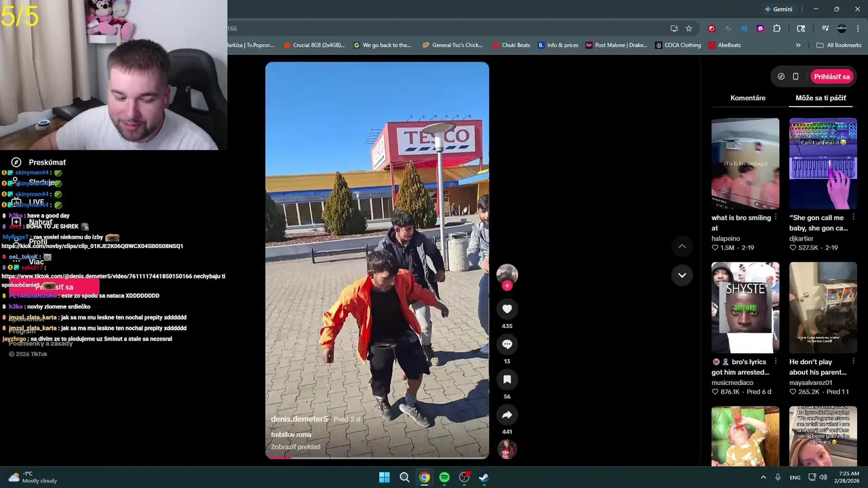Open the spinning sound disc below share
This screenshot has height=488, width=868.
coord(507,449)
